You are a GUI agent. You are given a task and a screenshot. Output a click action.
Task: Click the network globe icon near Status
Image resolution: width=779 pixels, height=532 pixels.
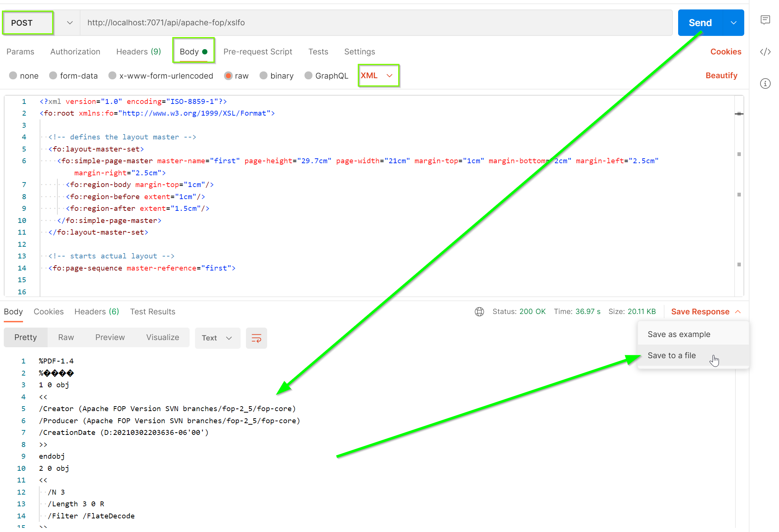tap(479, 312)
